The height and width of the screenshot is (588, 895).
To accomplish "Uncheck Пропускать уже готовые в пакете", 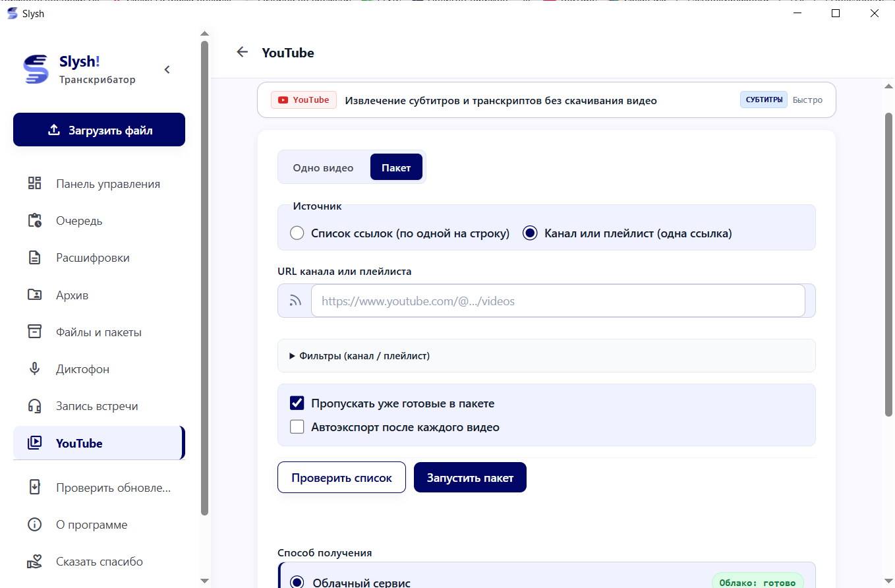I will click(297, 403).
